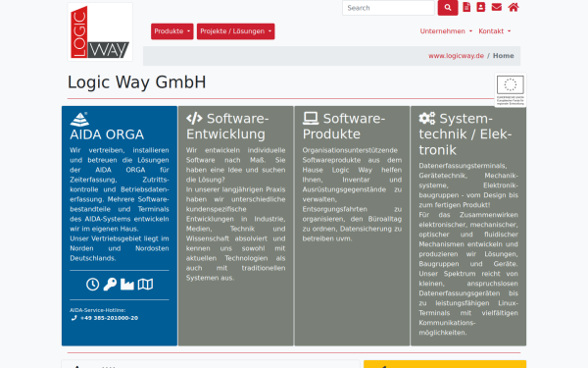Screen dimensions: 588x368
Task: Click the factory industry icon
Action: 127,285
